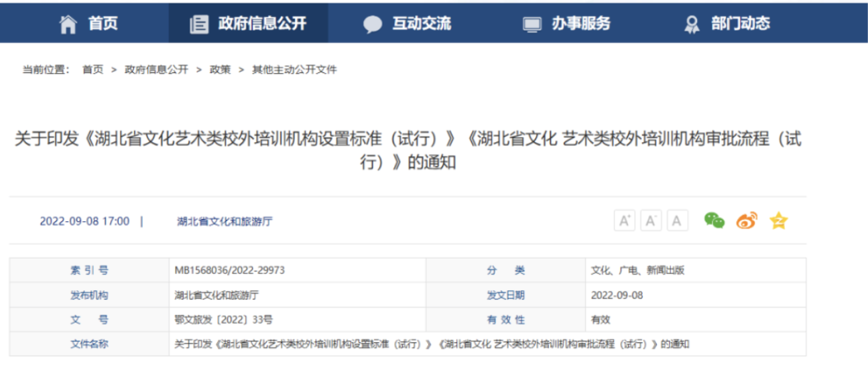Viewport: 868px width, 390px height.
Task: Go to 其他主动公开文件 in the breadcrumb
Action: tap(294, 70)
